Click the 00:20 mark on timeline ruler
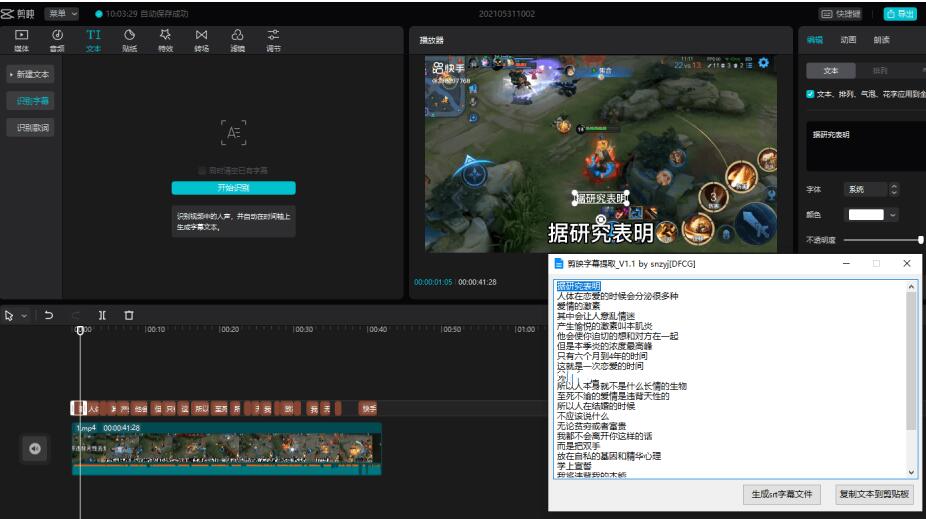The height and width of the screenshot is (519, 926). click(x=229, y=329)
